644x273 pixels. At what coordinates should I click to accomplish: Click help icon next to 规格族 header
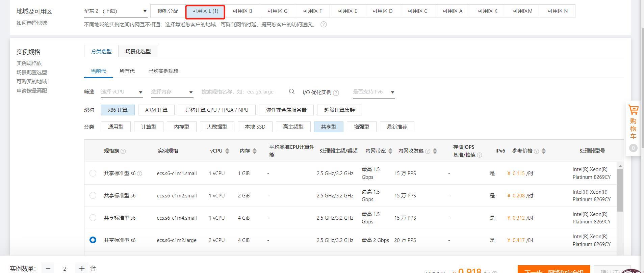click(x=123, y=151)
